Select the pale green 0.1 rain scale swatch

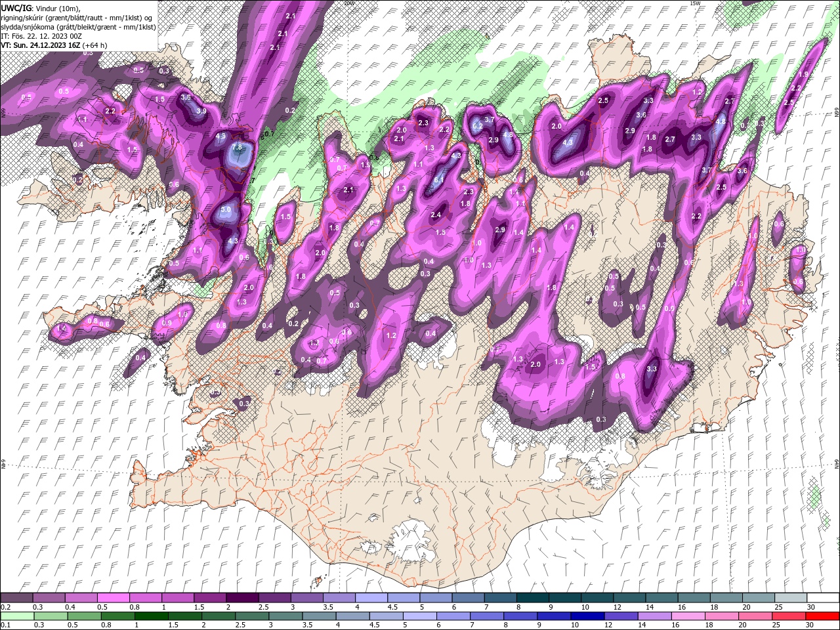coord(17,616)
